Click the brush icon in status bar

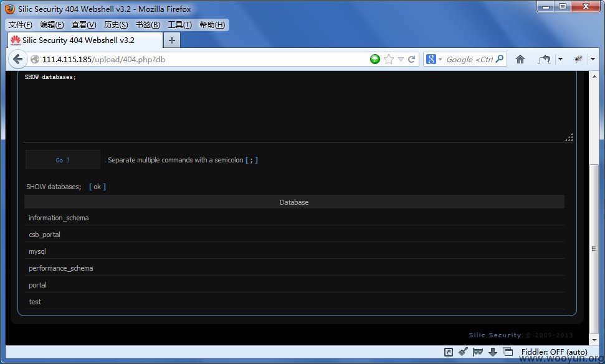(463, 352)
